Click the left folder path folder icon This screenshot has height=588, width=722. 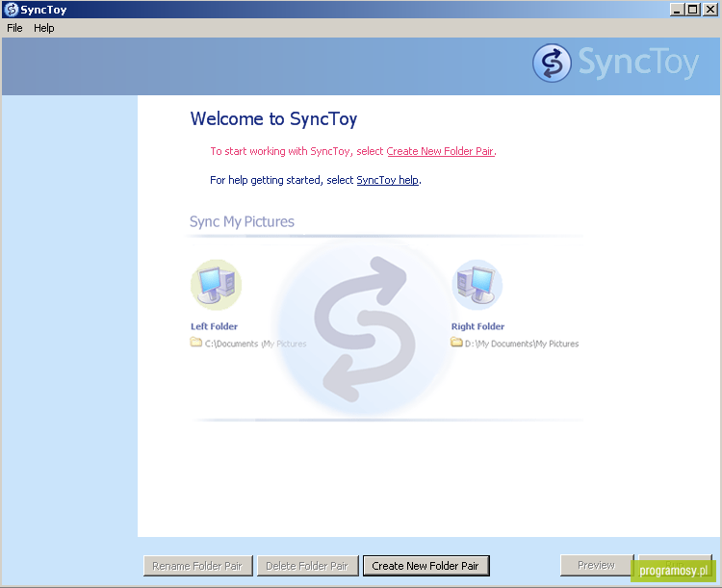[195, 342]
